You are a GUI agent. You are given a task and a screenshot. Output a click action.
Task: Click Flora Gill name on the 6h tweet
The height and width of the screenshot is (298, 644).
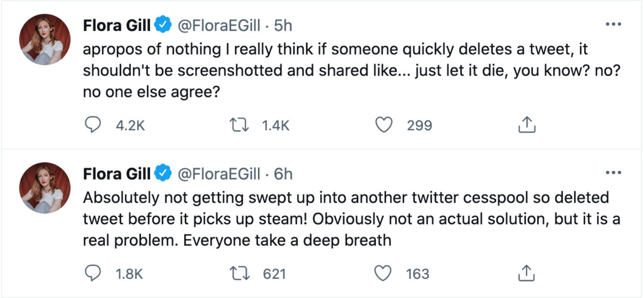[117, 174]
